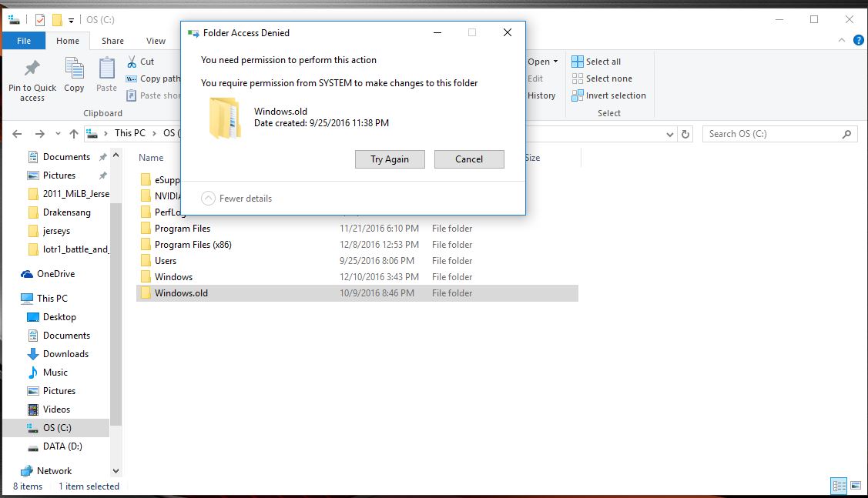The width and height of the screenshot is (868, 498).
Task: Click the Paste ribbon button
Action: pos(106,75)
